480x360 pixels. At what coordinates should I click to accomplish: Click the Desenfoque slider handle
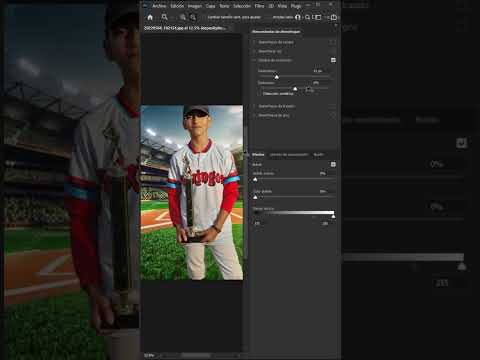pyautogui.click(x=276, y=77)
